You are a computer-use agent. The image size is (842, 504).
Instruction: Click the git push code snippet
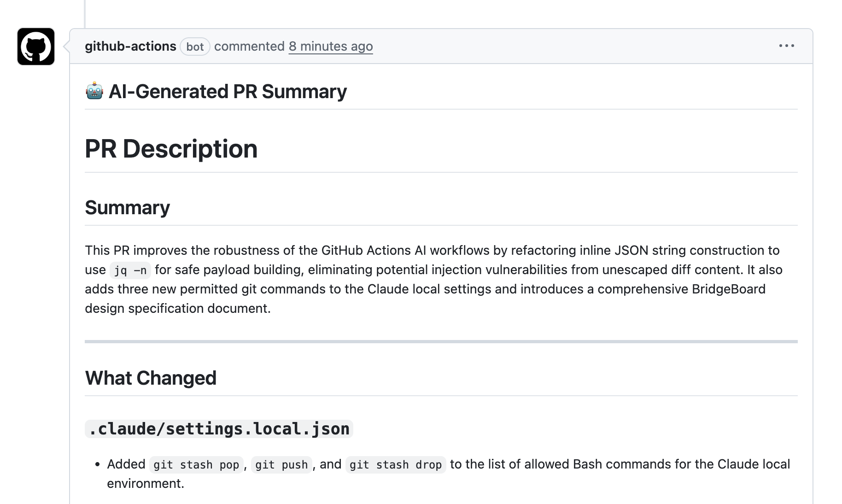click(281, 465)
